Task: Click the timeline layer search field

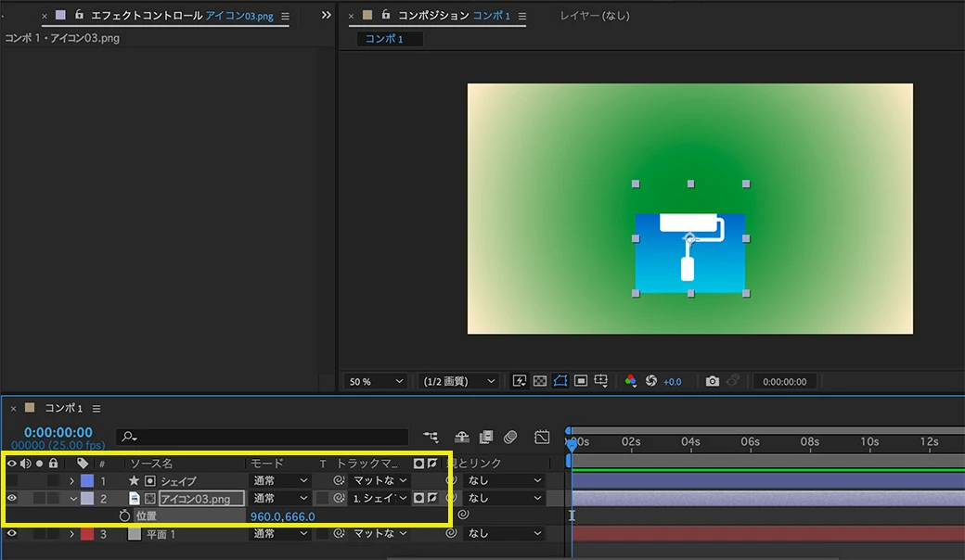Action: pyautogui.click(x=263, y=437)
